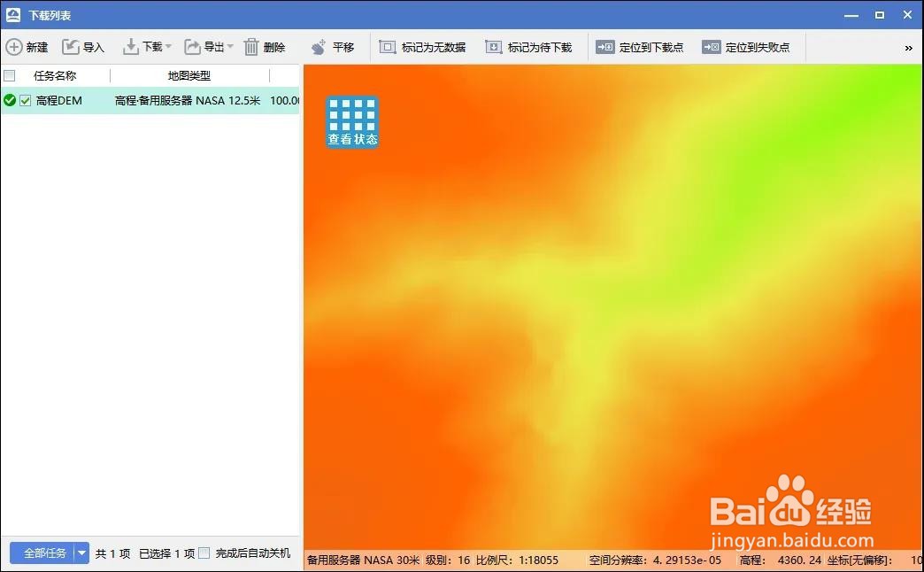The height and width of the screenshot is (572, 924).
Task: Click the 查看状态 grid button on map
Action: (x=352, y=122)
